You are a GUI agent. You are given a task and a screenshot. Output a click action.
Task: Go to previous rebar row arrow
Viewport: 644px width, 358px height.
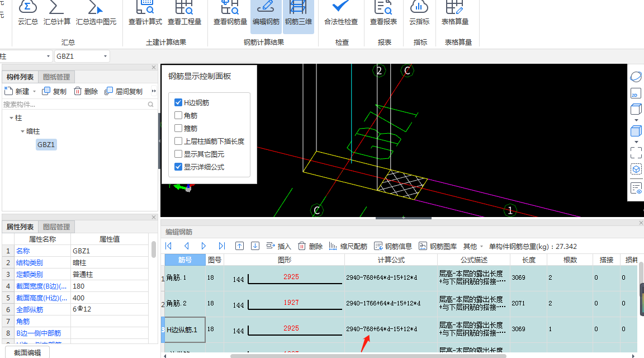[187, 246]
